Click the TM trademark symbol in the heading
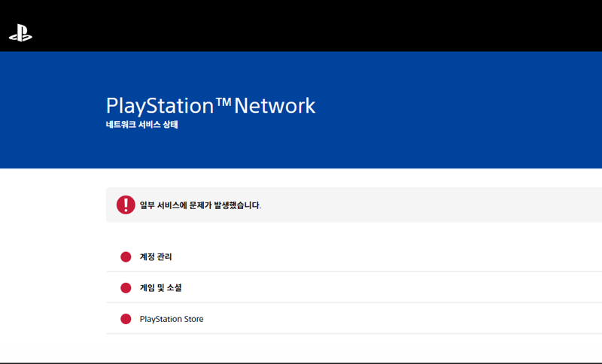This screenshot has height=364, width=602. [223, 102]
